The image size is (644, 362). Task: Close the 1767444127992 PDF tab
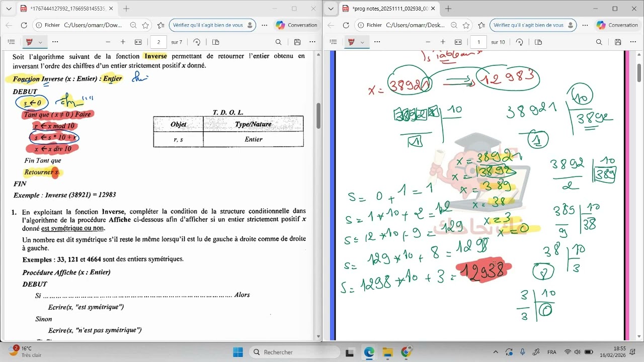tap(112, 9)
